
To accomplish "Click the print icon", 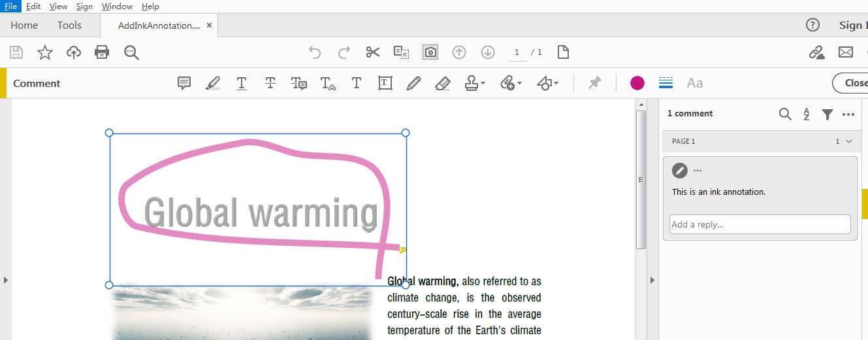I will click(102, 52).
